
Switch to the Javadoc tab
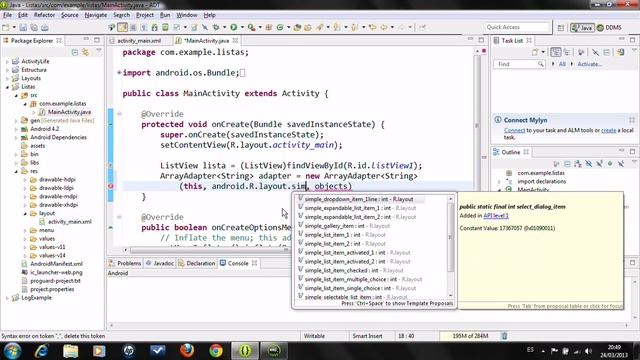click(160, 263)
